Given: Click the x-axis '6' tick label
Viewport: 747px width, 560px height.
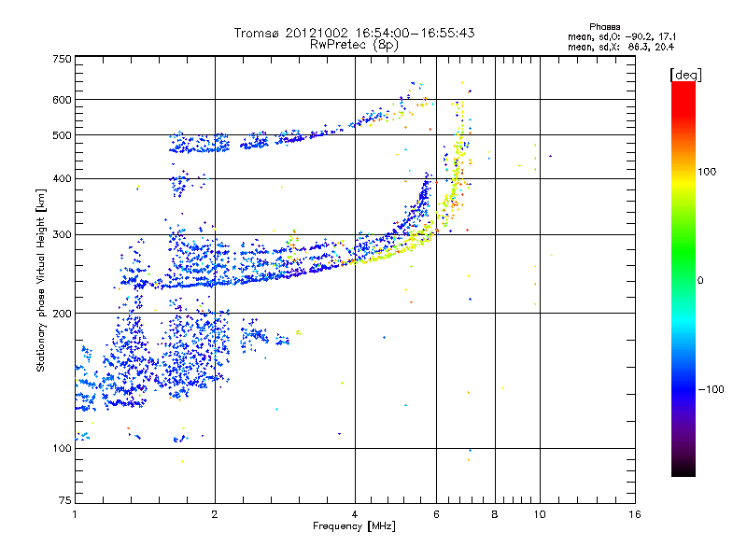Looking at the screenshot, I should pos(436,514).
